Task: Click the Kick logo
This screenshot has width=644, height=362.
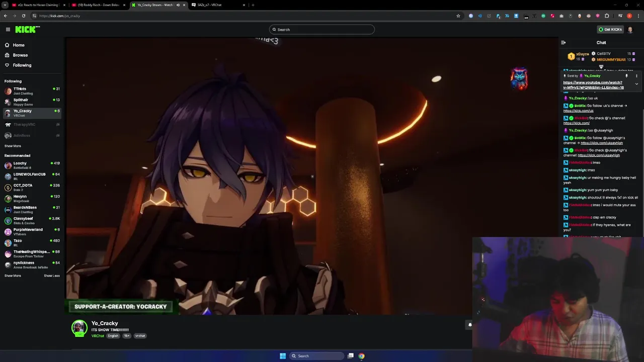Action: pos(27,30)
